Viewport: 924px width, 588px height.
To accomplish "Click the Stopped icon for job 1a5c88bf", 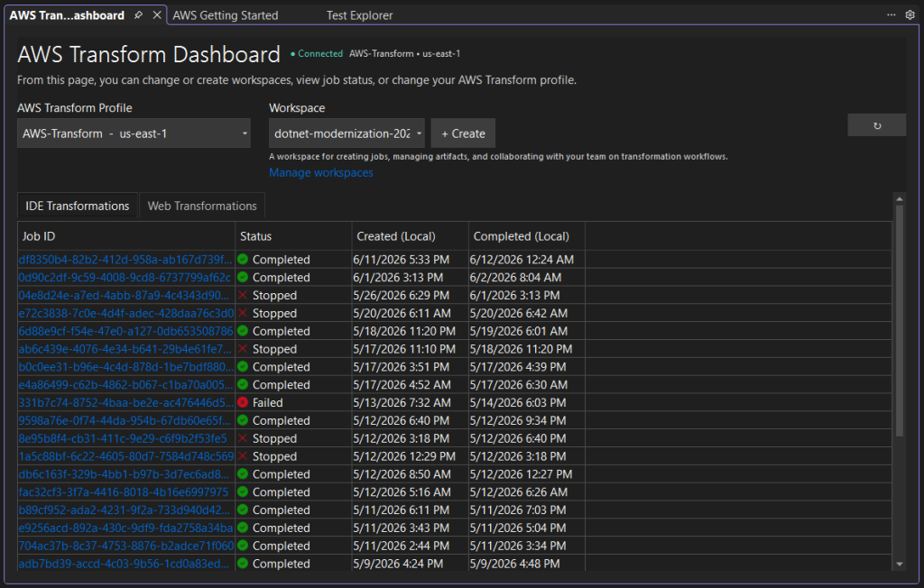I will pyautogui.click(x=243, y=456).
